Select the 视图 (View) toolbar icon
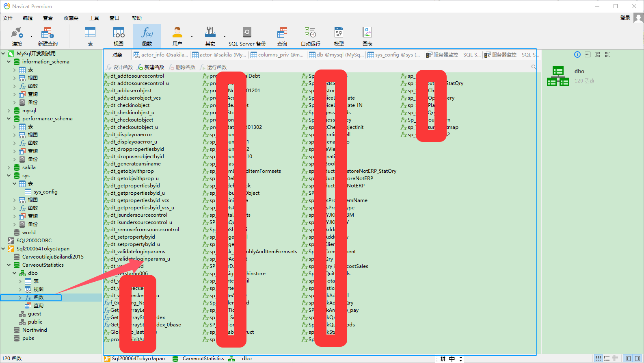The width and height of the screenshot is (644, 363). pyautogui.click(x=119, y=36)
